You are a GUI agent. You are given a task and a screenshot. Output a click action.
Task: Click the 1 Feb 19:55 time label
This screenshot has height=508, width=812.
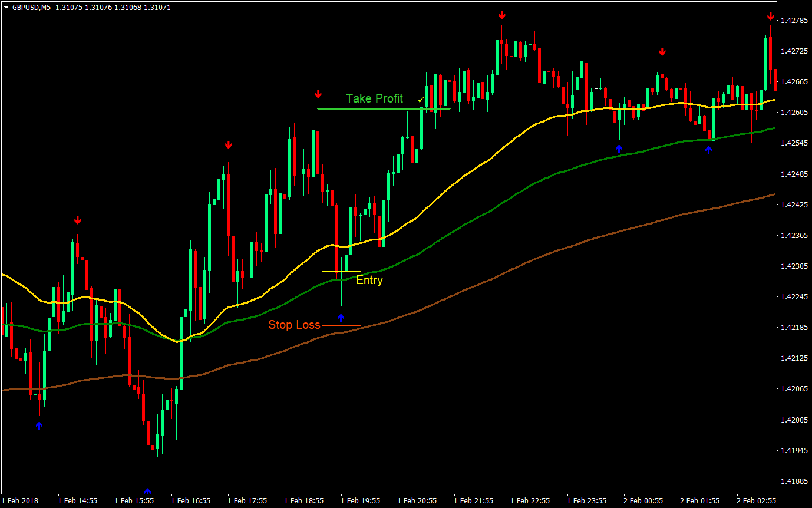(x=360, y=501)
